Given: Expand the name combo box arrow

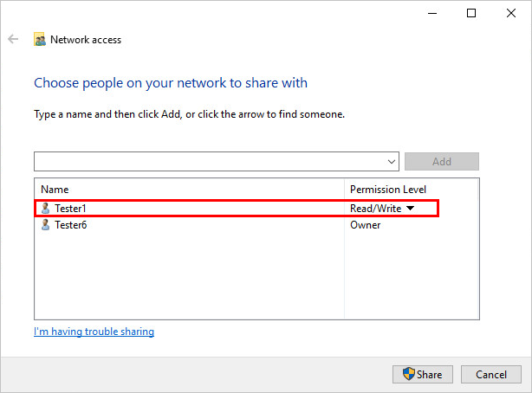Looking at the screenshot, I should [391, 162].
